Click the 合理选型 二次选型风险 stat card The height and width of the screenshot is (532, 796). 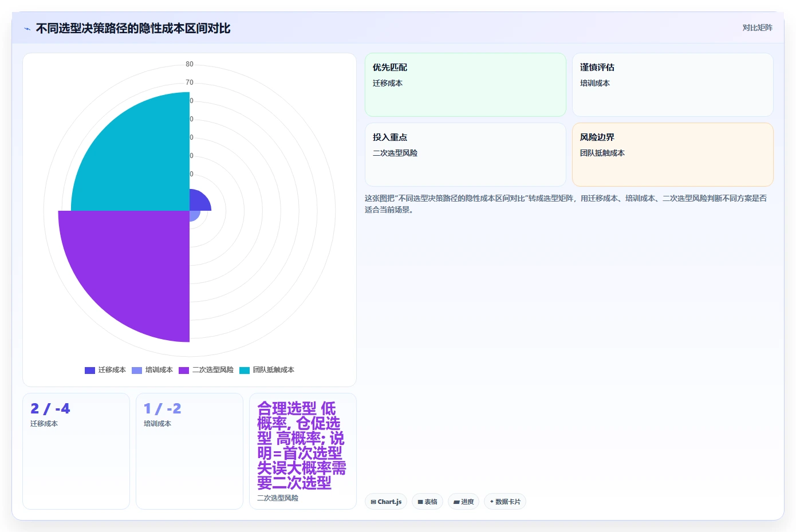(x=303, y=451)
